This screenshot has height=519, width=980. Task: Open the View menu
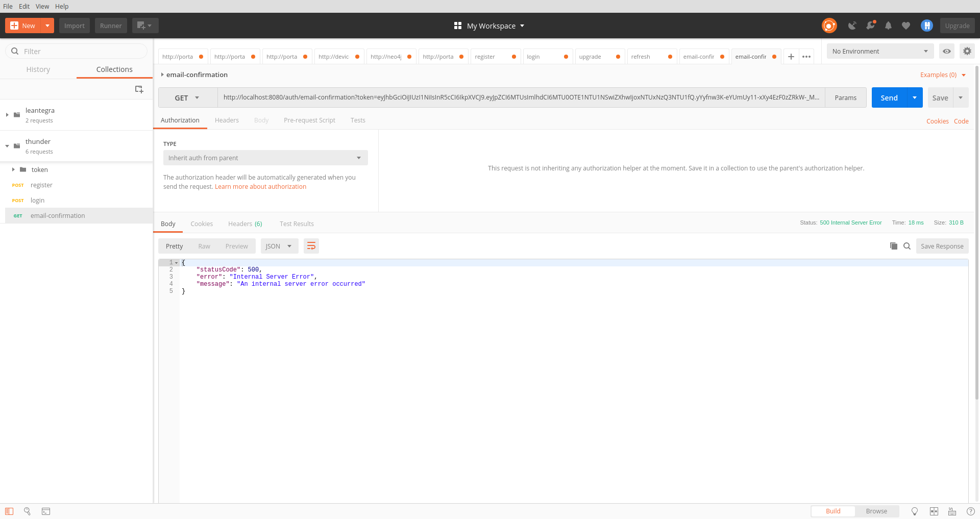pos(42,6)
